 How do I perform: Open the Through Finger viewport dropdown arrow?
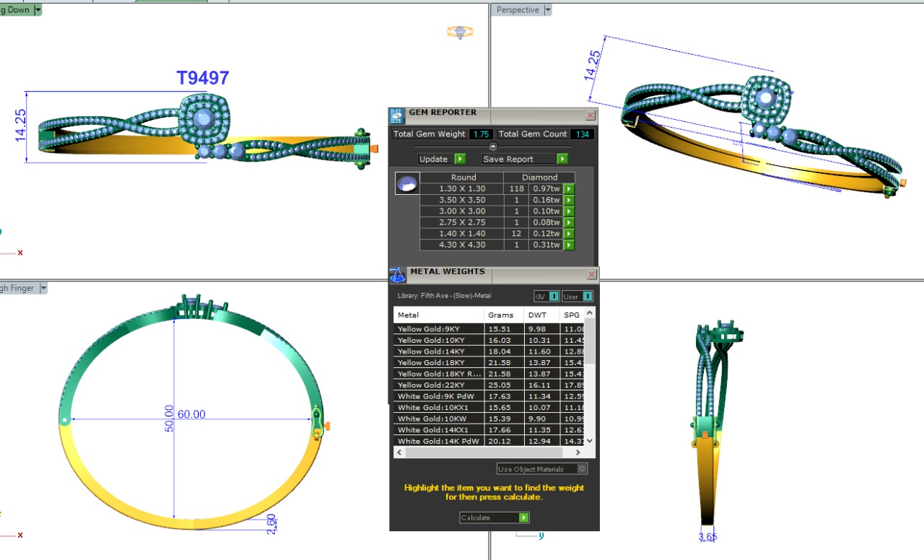point(43,288)
